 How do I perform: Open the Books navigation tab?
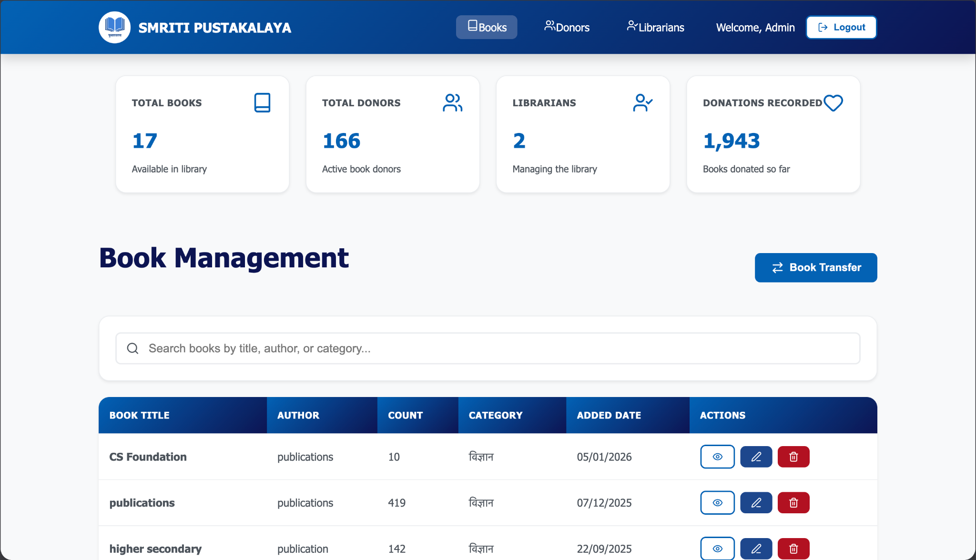click(x=487, y=27)
